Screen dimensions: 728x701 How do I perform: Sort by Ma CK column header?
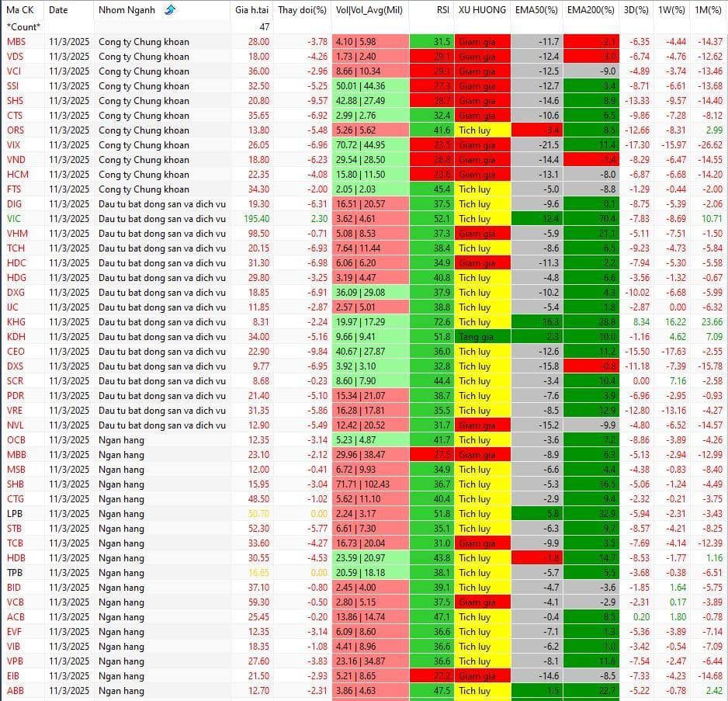[x=20, y=10]
